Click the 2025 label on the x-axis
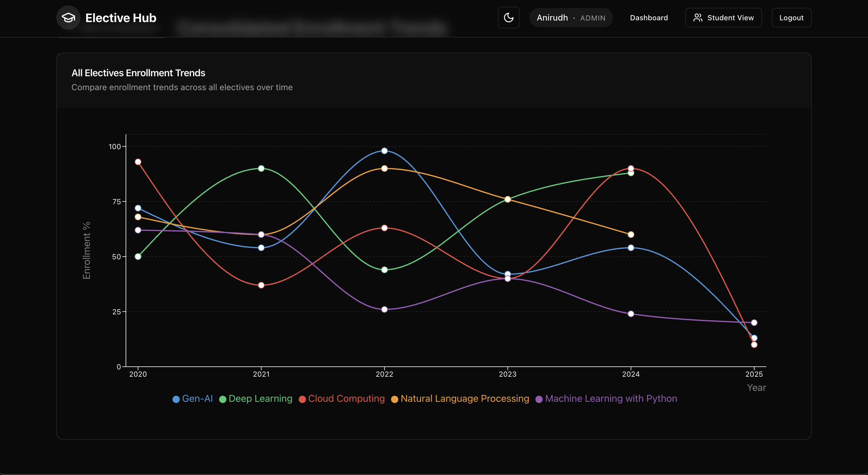Viewport: 868px width, 475px height. point(755,374)
